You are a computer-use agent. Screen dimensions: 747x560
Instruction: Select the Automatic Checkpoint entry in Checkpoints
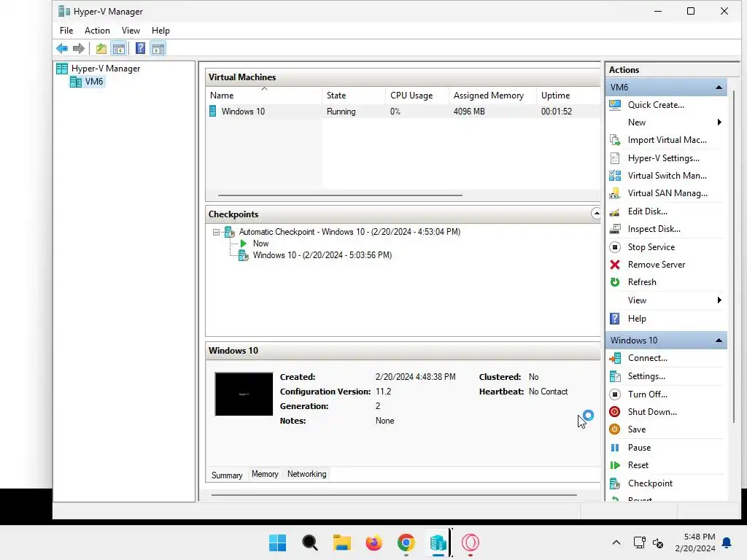[349, 232]
